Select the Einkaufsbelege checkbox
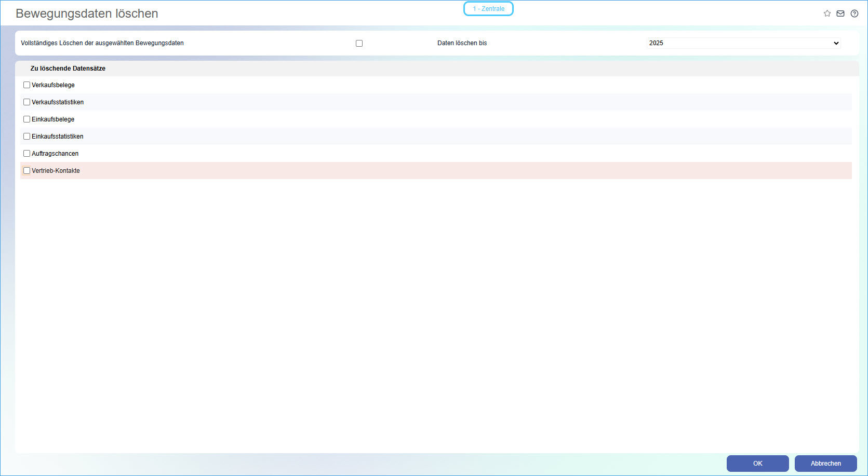This screenshot has width=868, height=476. pos(26,119)
